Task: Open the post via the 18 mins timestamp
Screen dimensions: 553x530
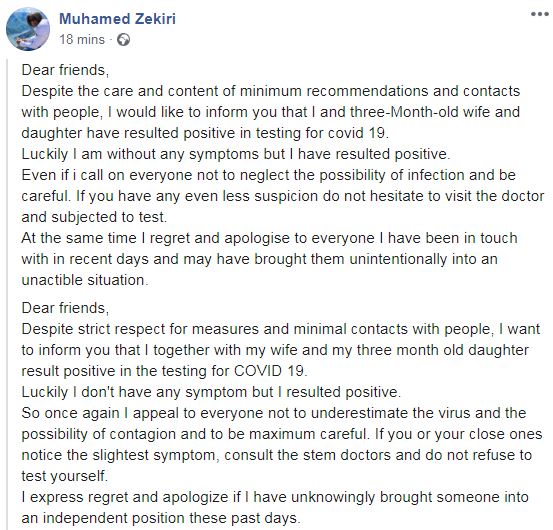Action: tap(82, 39)
